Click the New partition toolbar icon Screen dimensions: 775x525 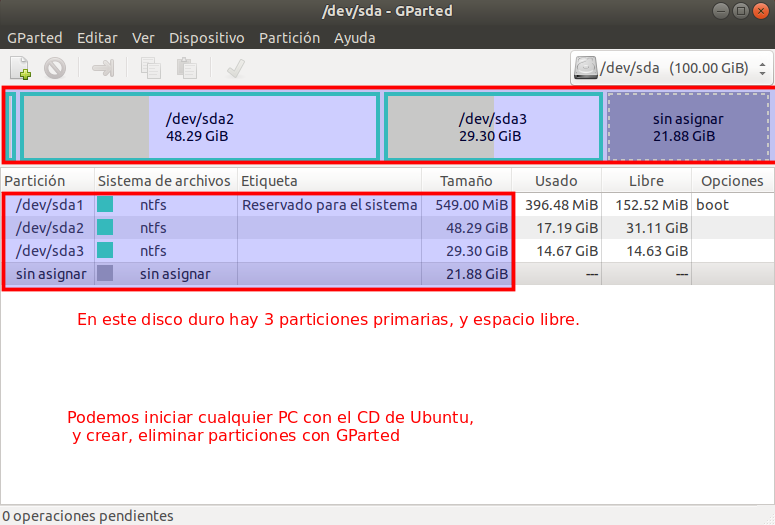tap(20, 68)
